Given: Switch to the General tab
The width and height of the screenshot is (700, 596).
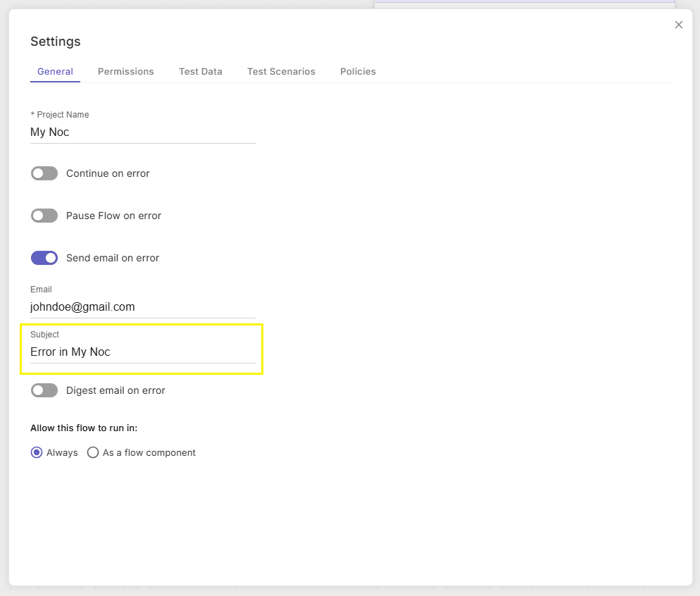Looking at the screenshot, I should tap(56, 71).
